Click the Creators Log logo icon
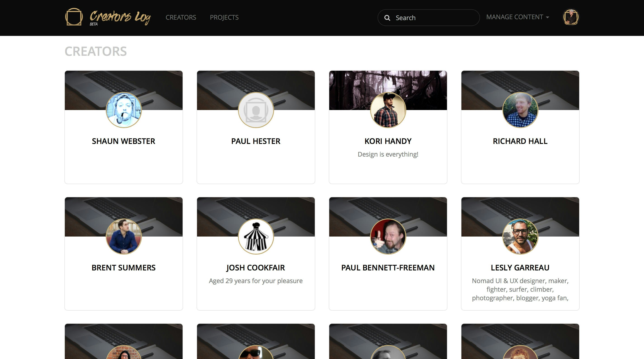This screenshot has height=359, width=644. pyautogui.click(x=74, y=17)
